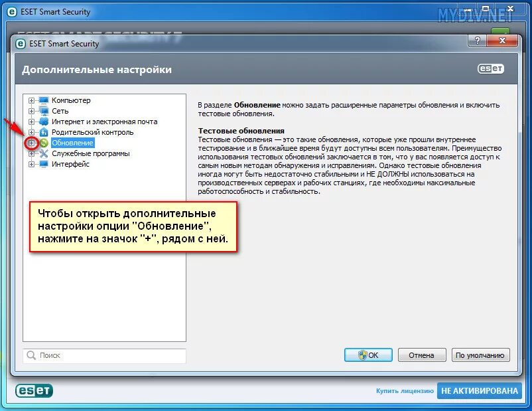Expand the Интерфейс tree node
532x411 pixels.
click(x=31, y=164)
